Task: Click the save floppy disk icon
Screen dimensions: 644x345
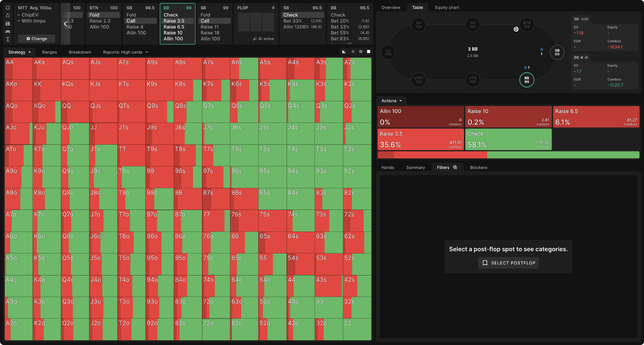Action: point(8,24)
